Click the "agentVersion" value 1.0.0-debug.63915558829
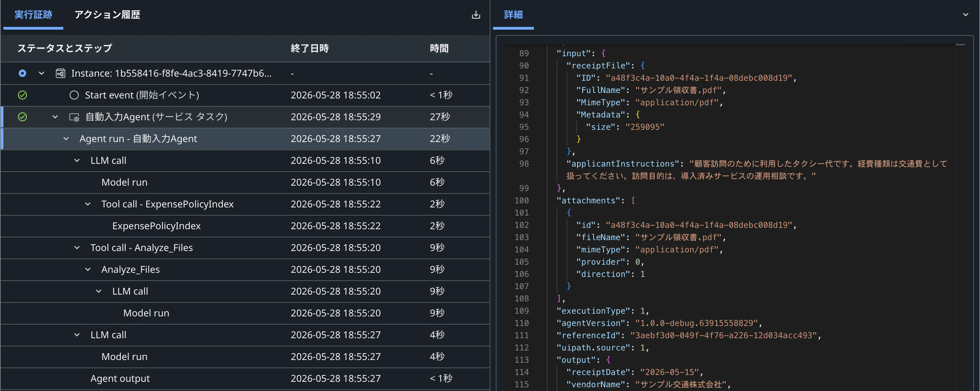The image size is (980, 391). [x=696, y=323]
